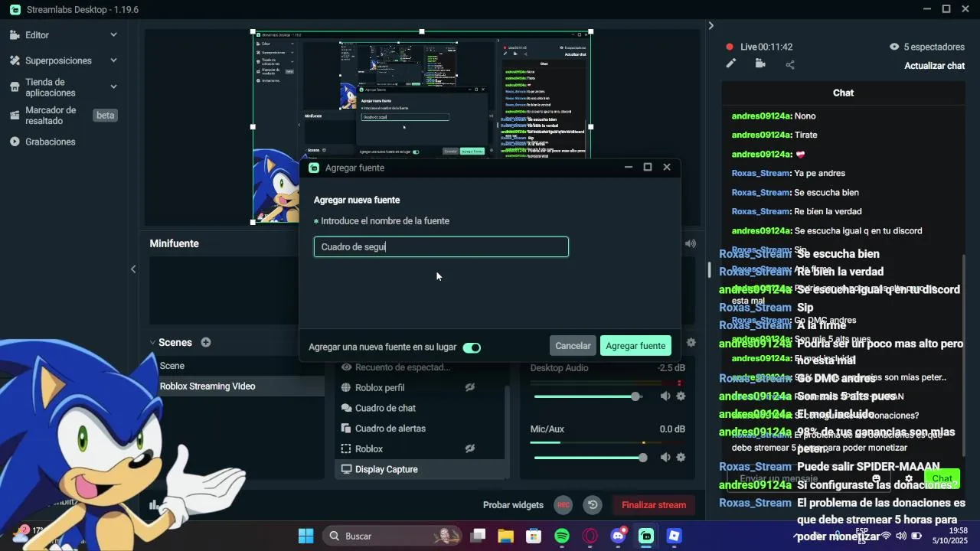980x551 pixels.
Task: Open Marcador de resaltado beta
Action: point(63,116)
